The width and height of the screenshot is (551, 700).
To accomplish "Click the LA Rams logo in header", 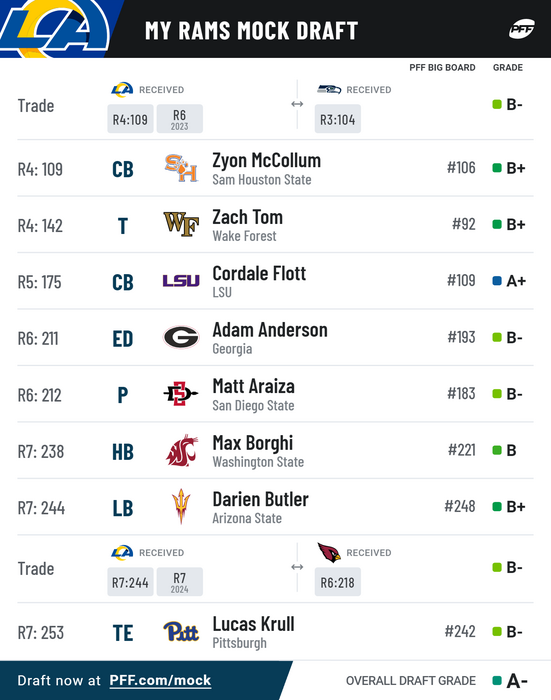I will tap(54, 29).
